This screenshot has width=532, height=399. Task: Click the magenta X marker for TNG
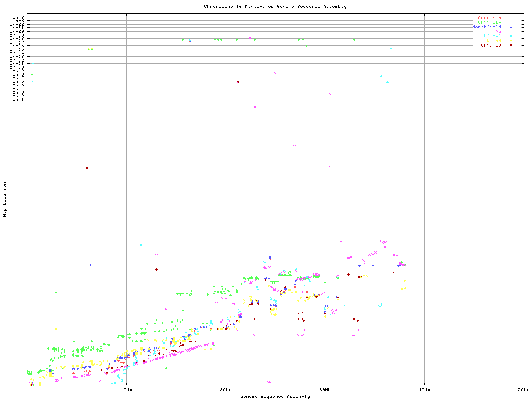[511, 32]
